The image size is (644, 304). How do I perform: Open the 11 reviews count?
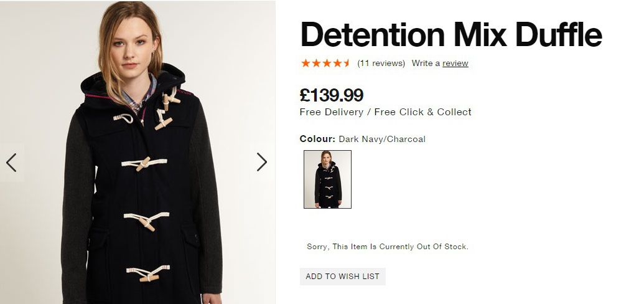click(x=381, y=64)
